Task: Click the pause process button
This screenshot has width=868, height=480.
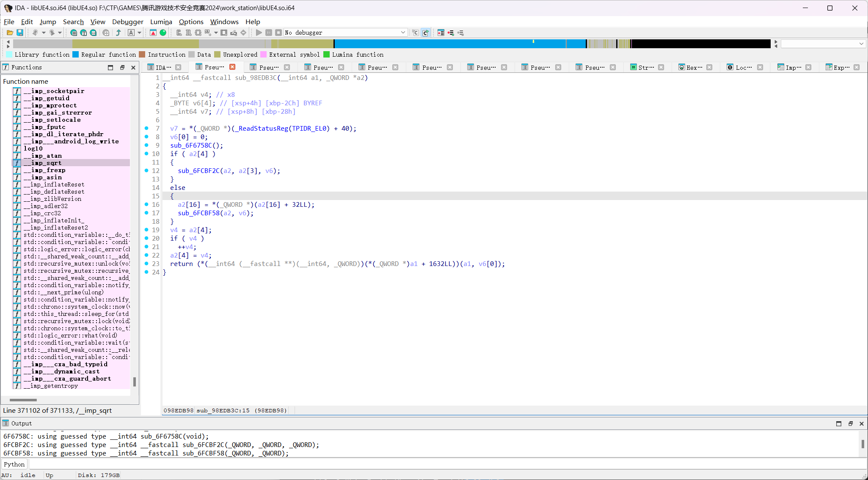Action: (269, 33)
